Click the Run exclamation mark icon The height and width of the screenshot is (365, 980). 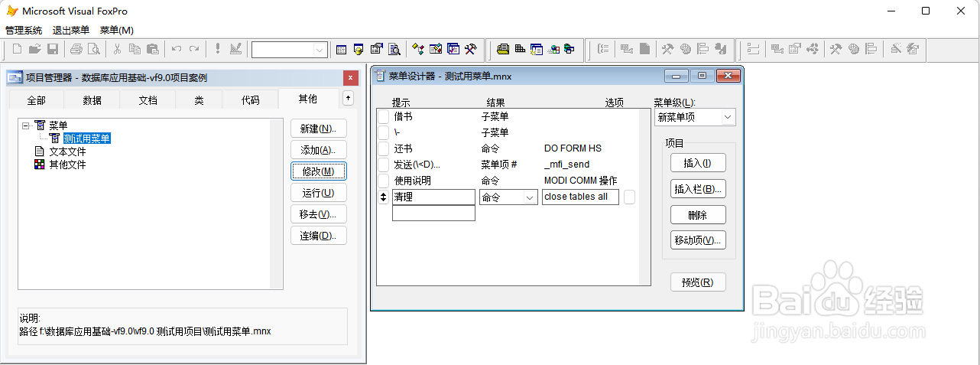click(218, 49)
